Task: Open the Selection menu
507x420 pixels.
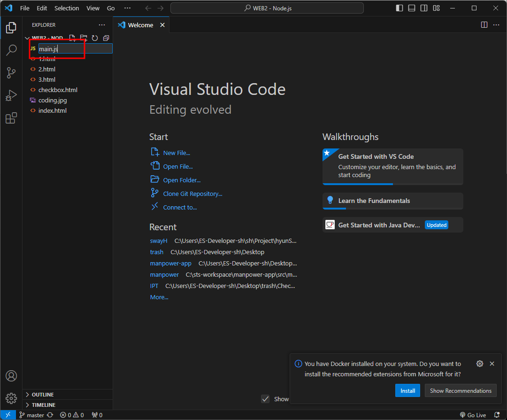Action: (67, 8)
